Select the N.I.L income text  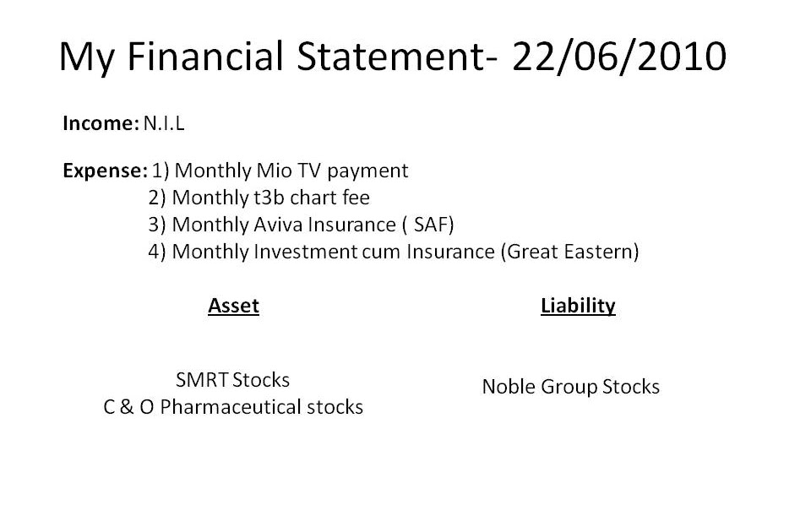(x=164, y=123)
